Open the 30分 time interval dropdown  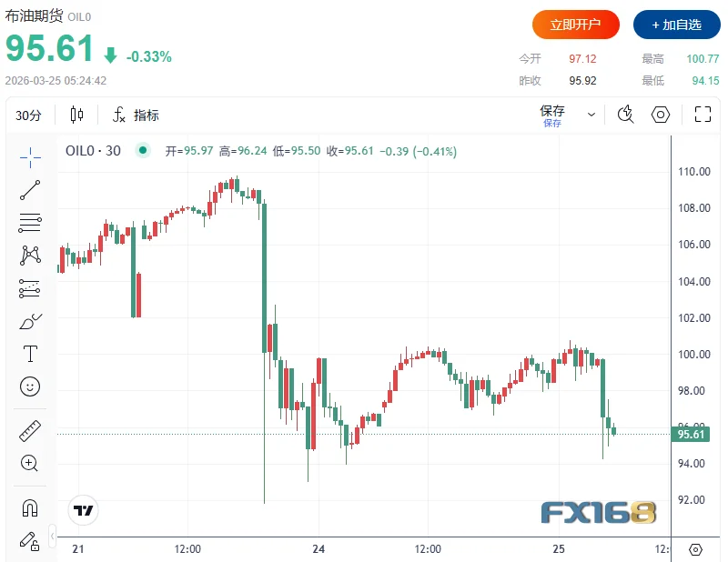(x=29, y=115)
